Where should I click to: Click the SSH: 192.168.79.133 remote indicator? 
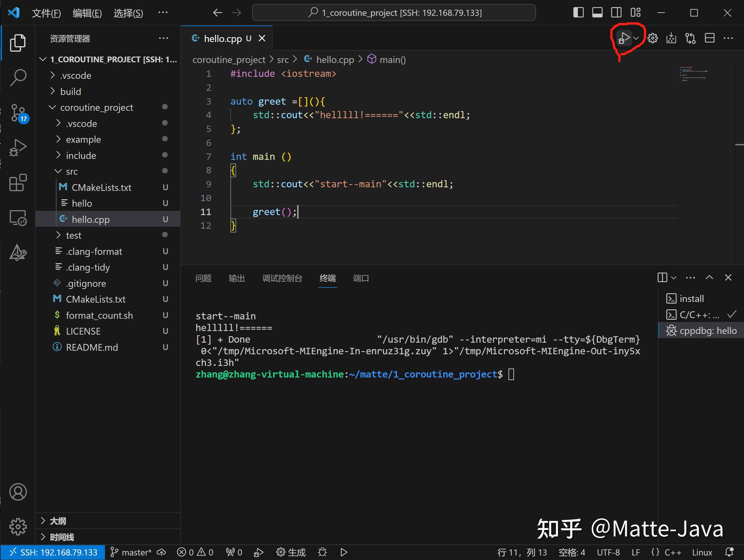point(52,552)
